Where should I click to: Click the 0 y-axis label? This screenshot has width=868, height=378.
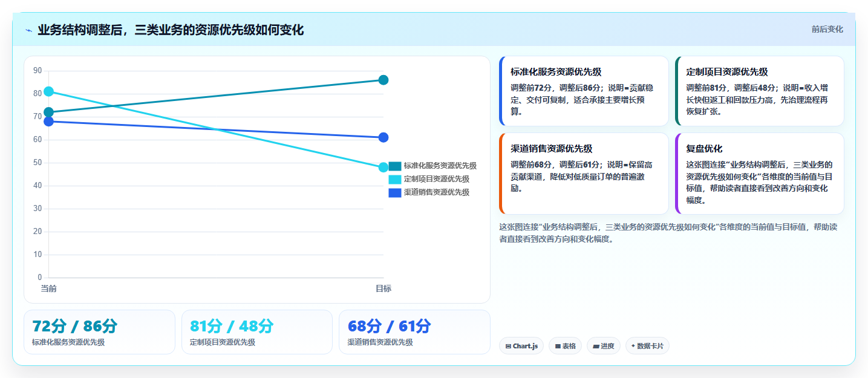(x=40, y=278)
